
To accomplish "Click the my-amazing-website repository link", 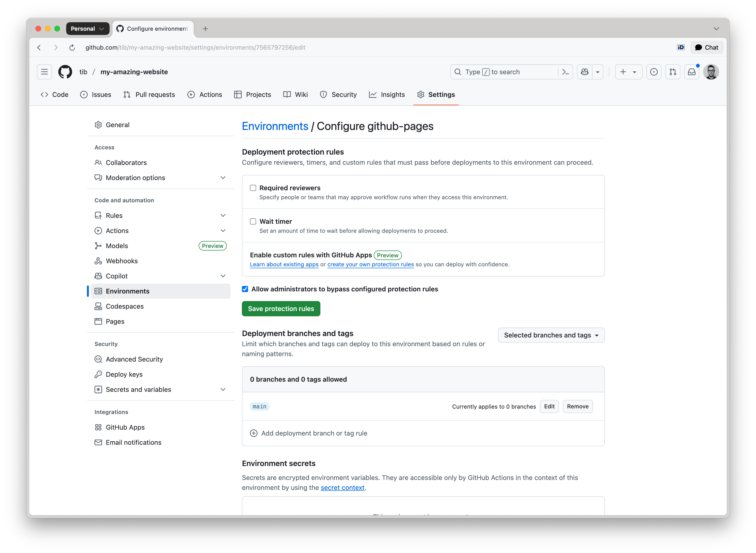I will [x=134, y=72].
